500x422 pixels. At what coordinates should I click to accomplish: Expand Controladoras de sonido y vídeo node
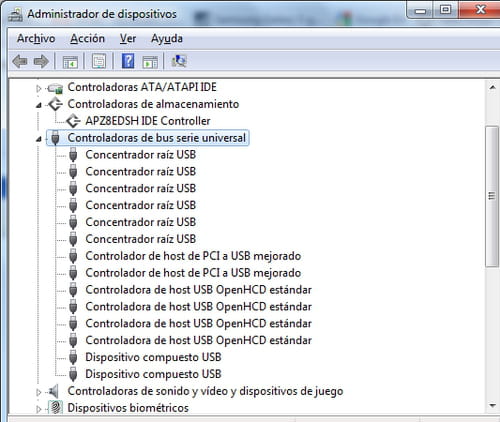click(39, 392)
